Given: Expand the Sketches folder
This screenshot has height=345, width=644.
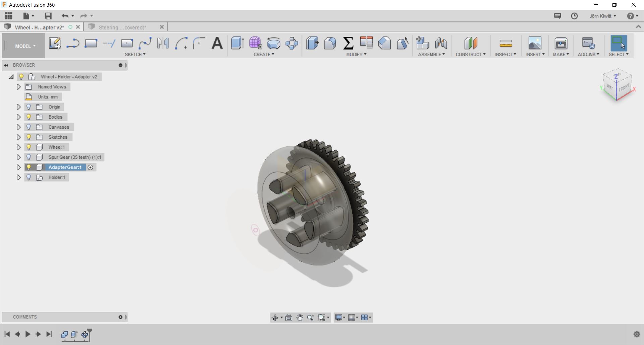Looking at the screenshot, I should [19, 137].
